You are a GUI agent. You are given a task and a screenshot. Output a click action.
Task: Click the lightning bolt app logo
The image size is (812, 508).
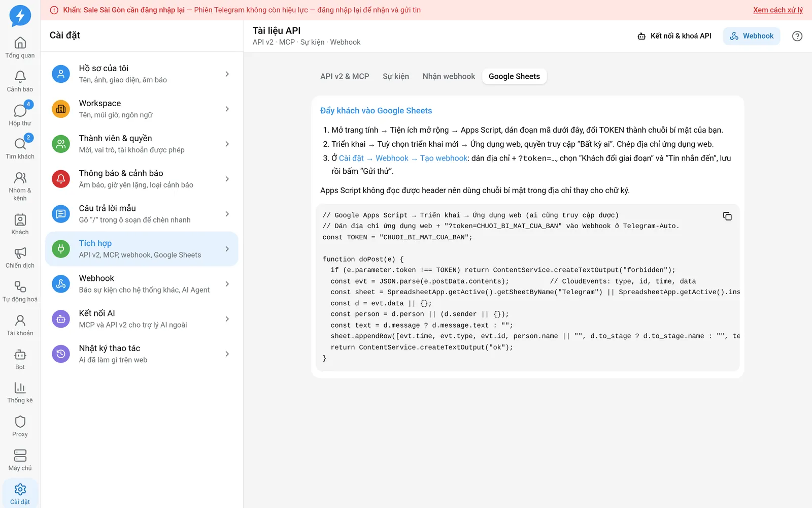20,16
